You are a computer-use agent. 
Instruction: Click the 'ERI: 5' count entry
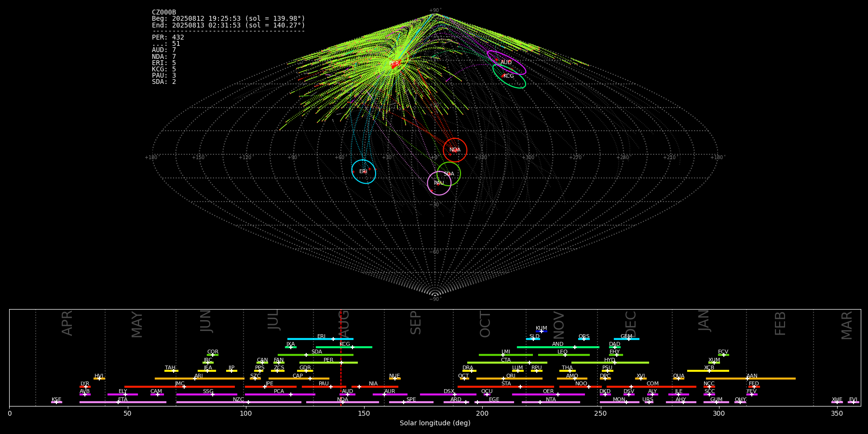click(x=164, y=63)
